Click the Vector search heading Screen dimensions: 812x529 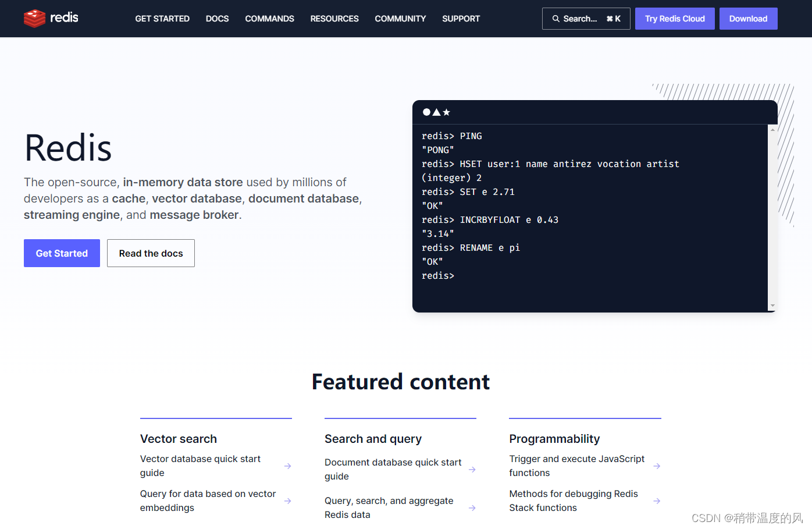179,439
